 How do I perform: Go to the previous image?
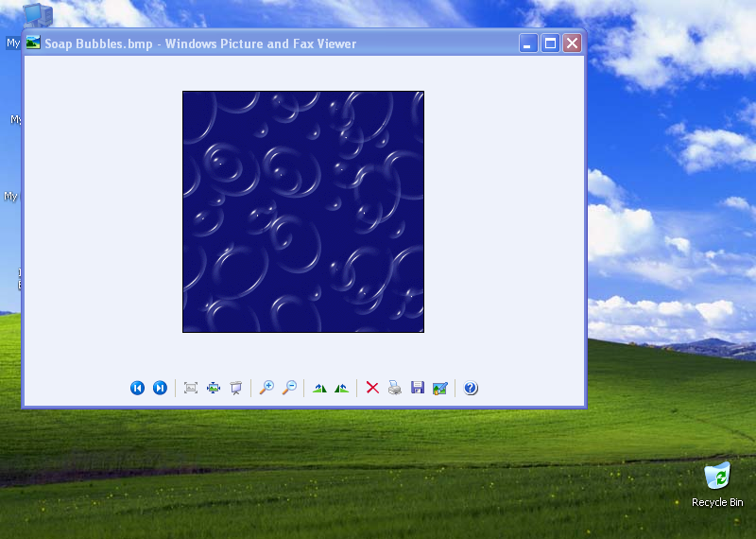click(137, 388)
